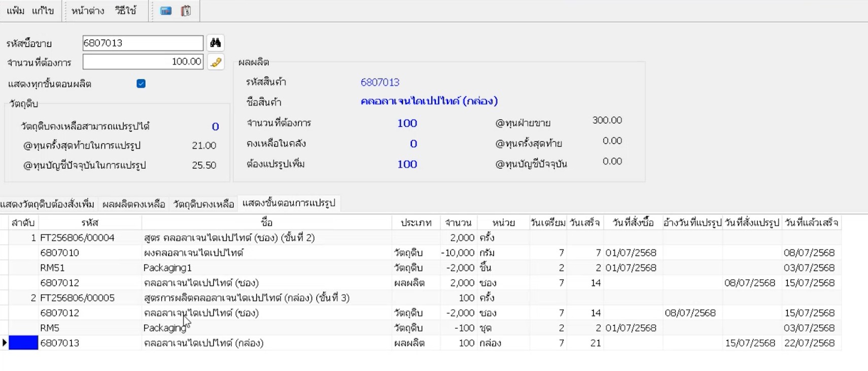Click the blue selected ลำดับ cell of last row
The height and width of the screenshot is (371, 868).
23,343
